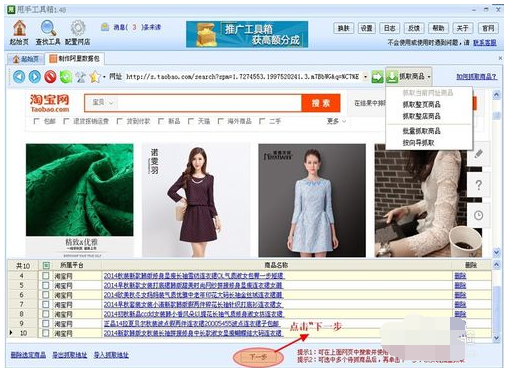
Task: Open the unread messages notification
Action: (x=131, y=27)
